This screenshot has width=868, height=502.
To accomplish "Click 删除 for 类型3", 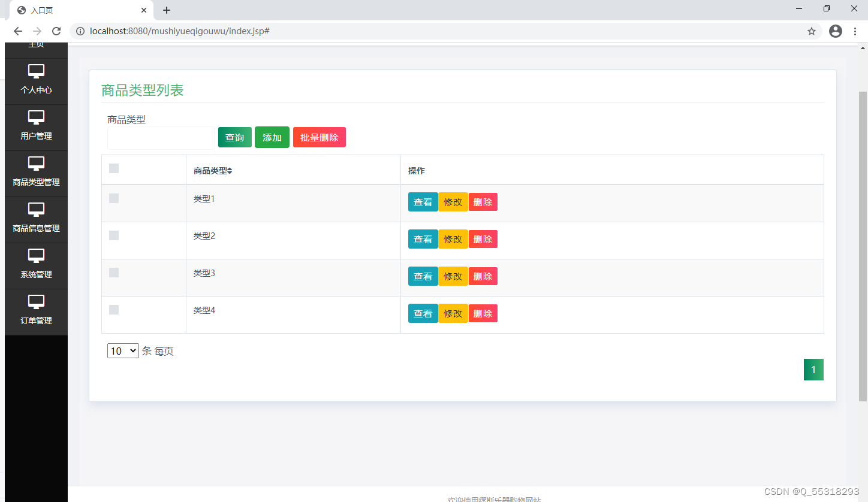I will (x=483, y=276).
